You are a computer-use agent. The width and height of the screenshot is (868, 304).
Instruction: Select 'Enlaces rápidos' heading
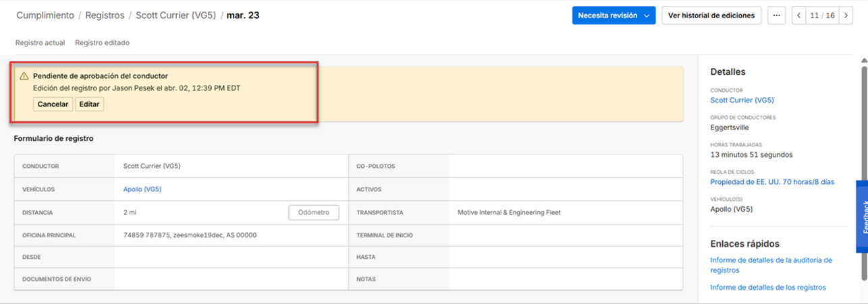click(745, 244)
